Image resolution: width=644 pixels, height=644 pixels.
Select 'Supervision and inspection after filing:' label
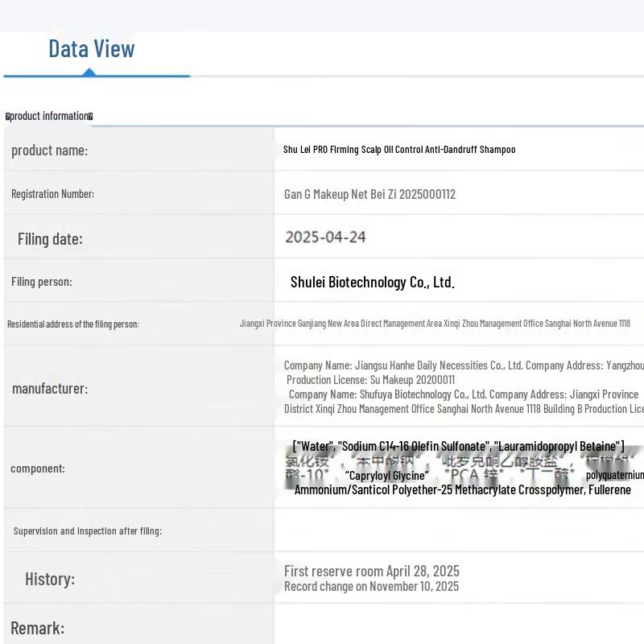[x=88, y=531]
